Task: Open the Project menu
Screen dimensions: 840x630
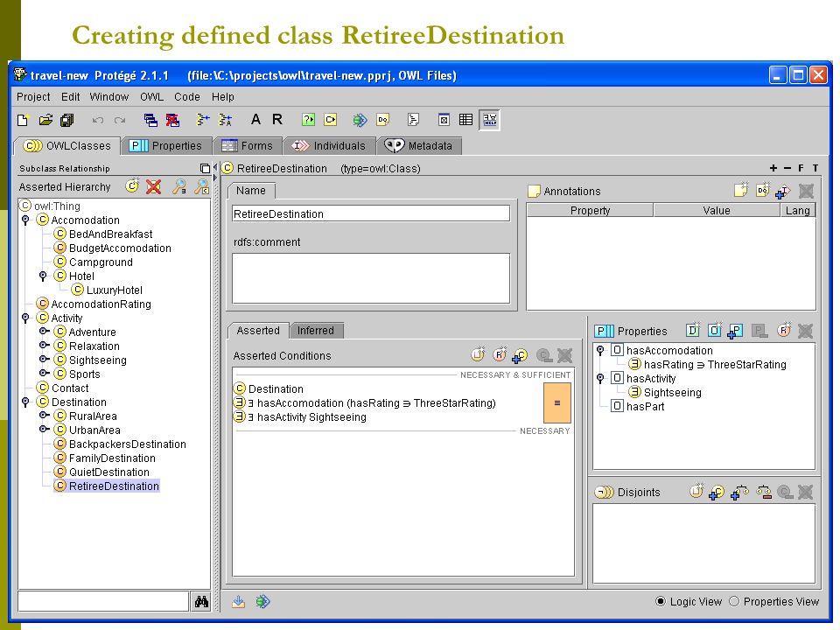Action: (x=33, y=97)
